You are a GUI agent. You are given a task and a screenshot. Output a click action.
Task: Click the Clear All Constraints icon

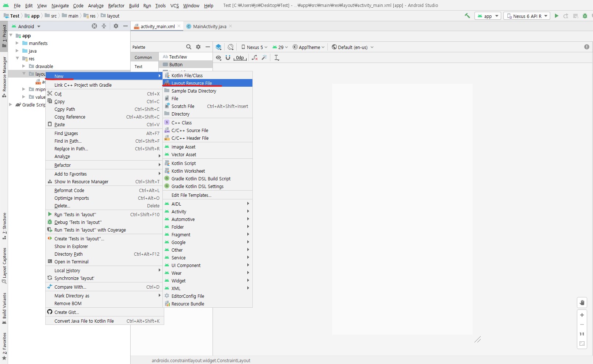tap(255, 57)
